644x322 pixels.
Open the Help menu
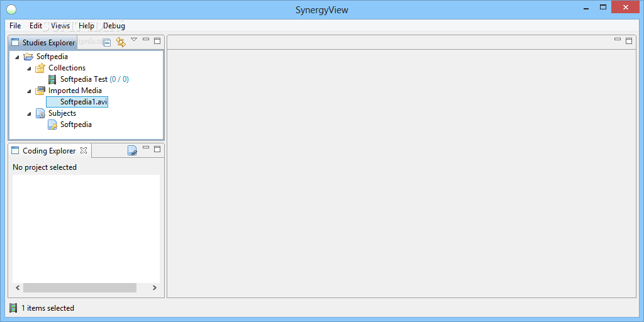pyautogui.click(x=86, y=26)
